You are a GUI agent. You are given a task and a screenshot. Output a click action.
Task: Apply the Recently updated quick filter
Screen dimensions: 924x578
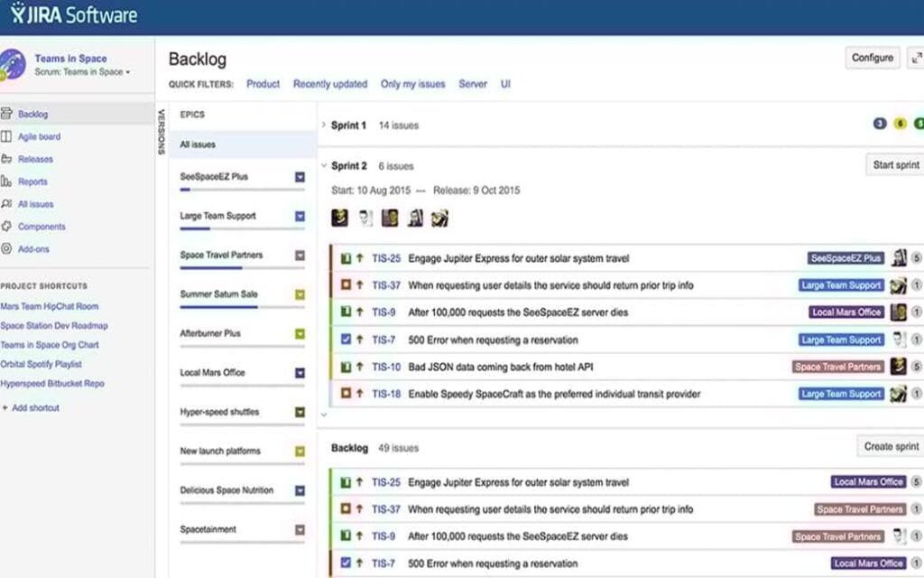tap(330, 84)
